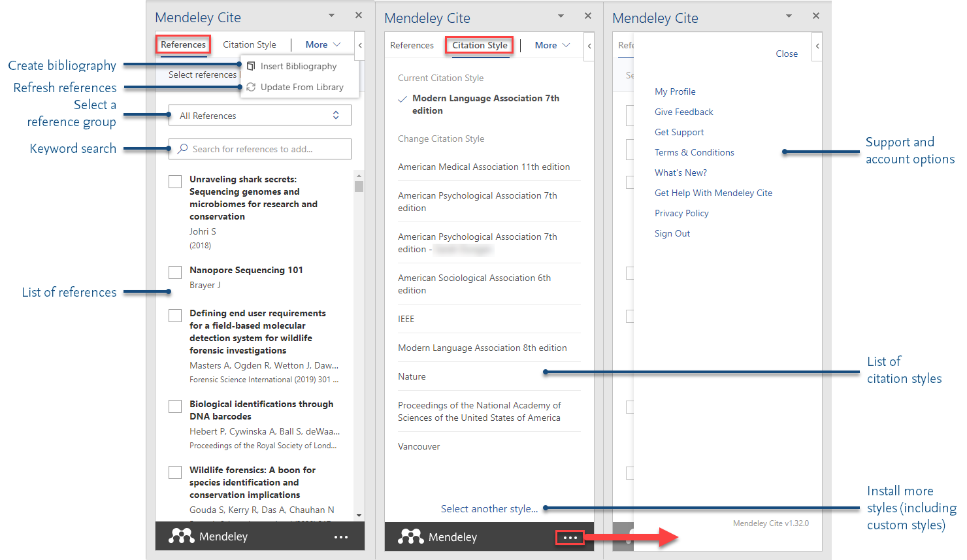Click Select another style link
This screenshot has height=560, width=967.
pyautogui.click(x=489, y=508)
